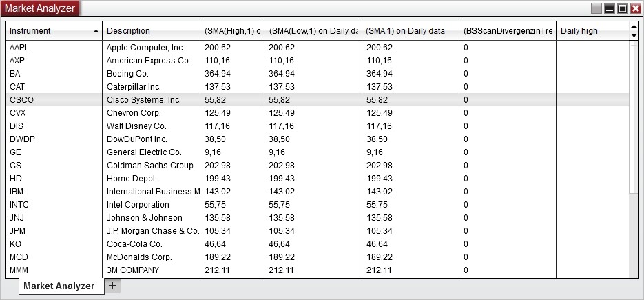
Task: Select the IBM instrument cell
Action: (54, 191)
